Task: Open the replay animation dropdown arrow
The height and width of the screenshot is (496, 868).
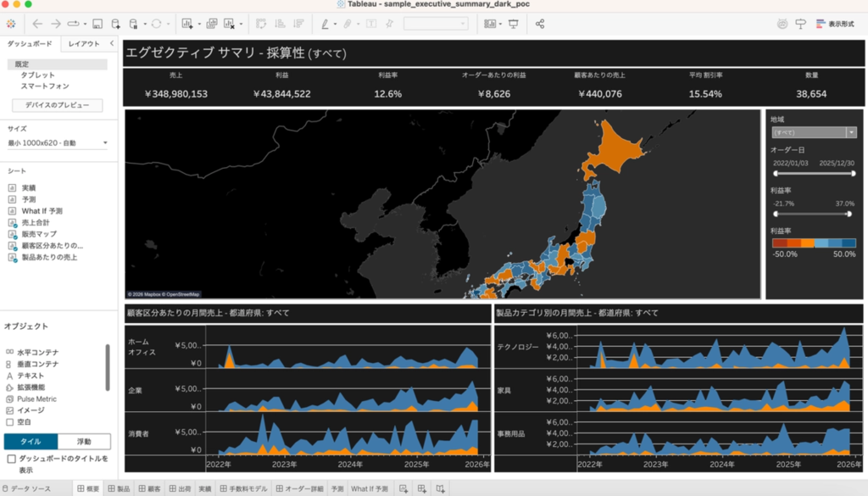Action: (85, 25)
